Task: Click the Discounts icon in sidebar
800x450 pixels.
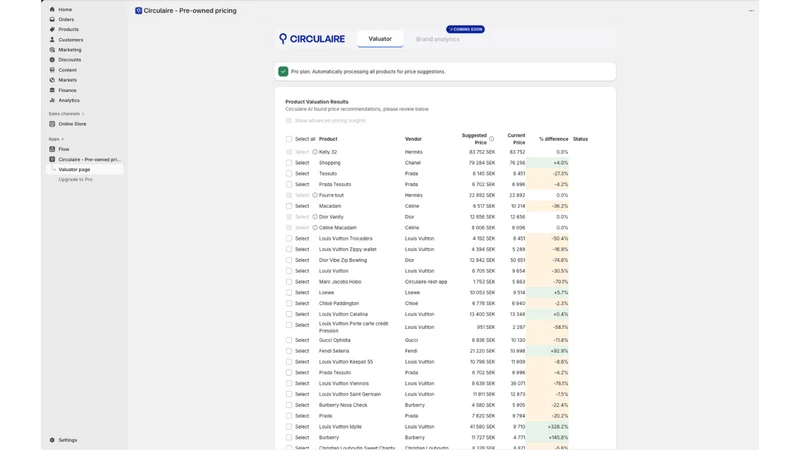Action: pyautogui.click(x=52, y=60)
